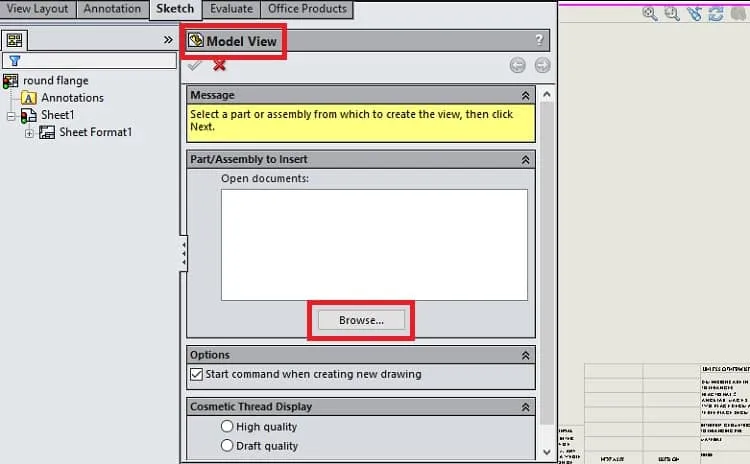Collapse the Part/Assembly to Insert section
This screenshot has height=464, width=750.
(525, 160)
